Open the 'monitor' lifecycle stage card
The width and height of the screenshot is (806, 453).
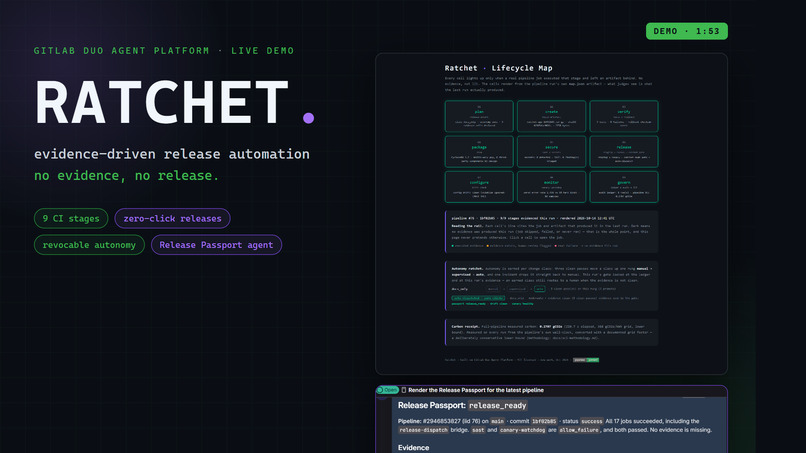[552, 187]
